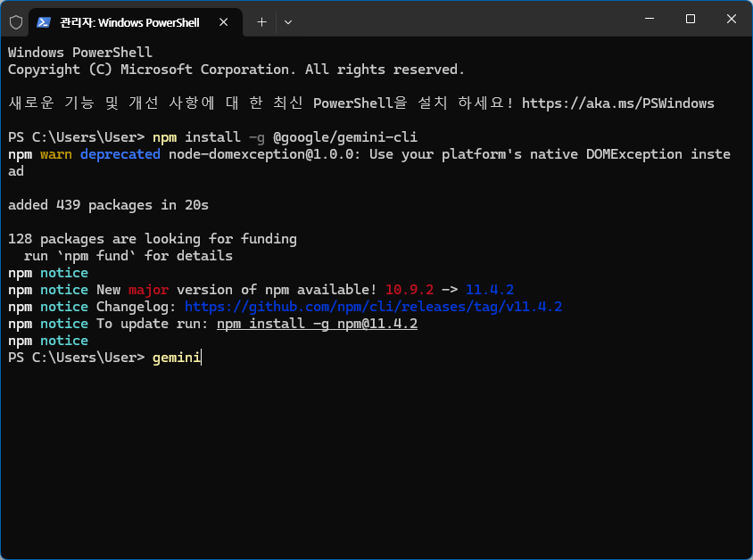The width and height of the screenshot is (753, 560).
Task: Click the Microsoft Corporation copyright line
Action: pyautogui.click(x=236, y=70)
